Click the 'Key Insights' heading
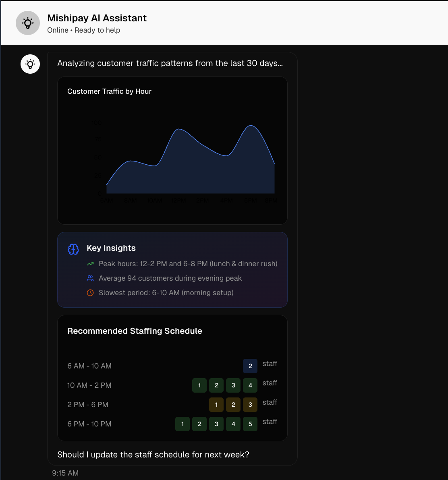 [x=111, y=248]
